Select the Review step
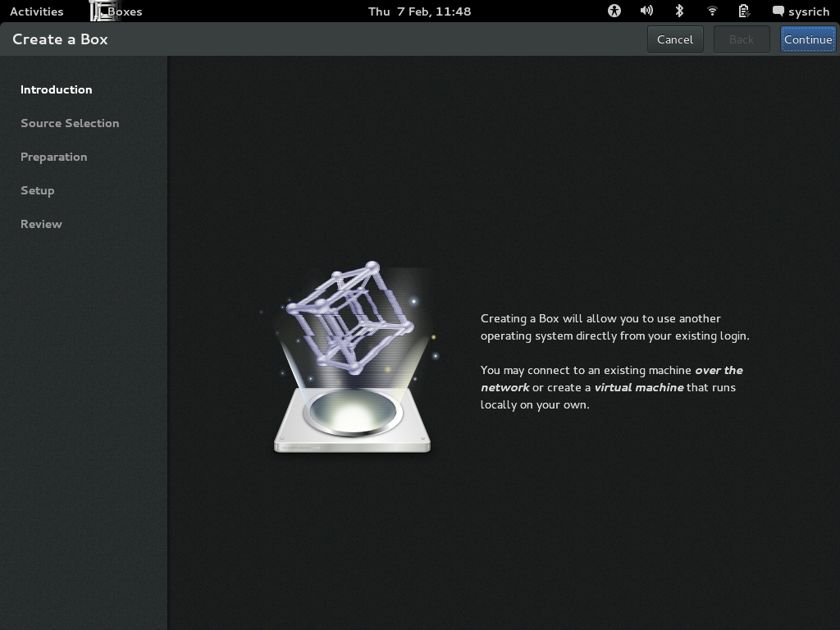Viewport: 840px width, 630px height. [x=41, y=224]
